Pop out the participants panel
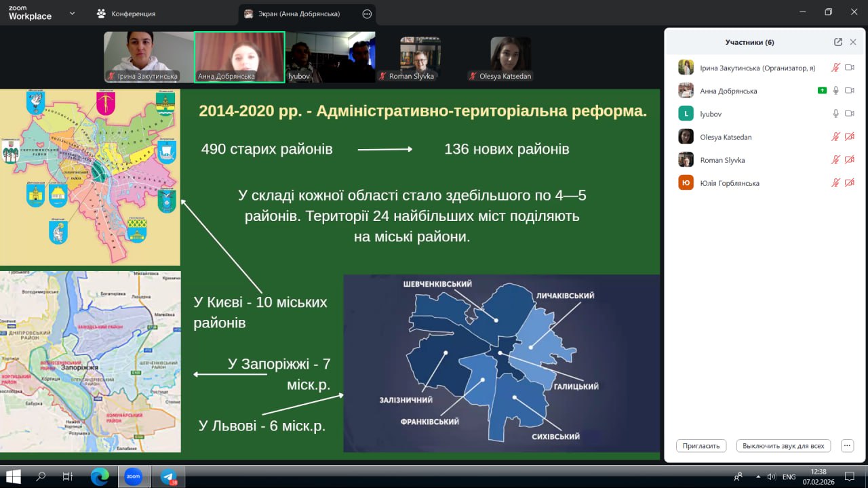This screenshot has width=868, height=488. (838, 42)
